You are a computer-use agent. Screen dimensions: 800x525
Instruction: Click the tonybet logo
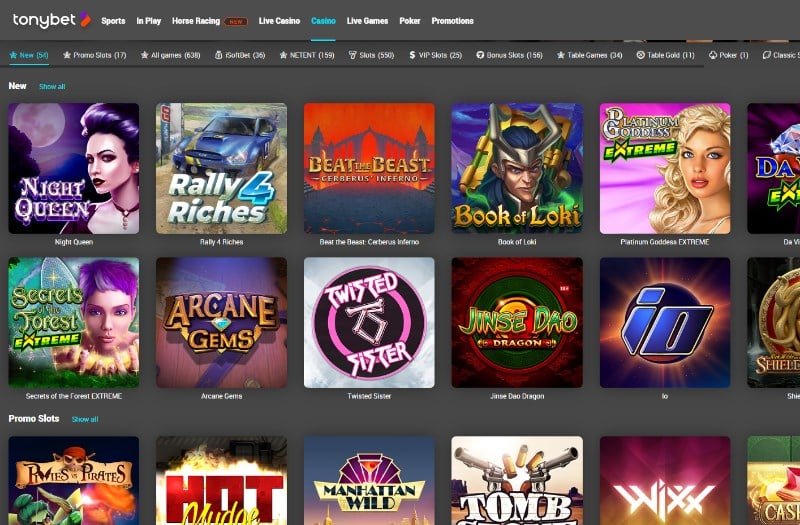click(x=52, y=20)
